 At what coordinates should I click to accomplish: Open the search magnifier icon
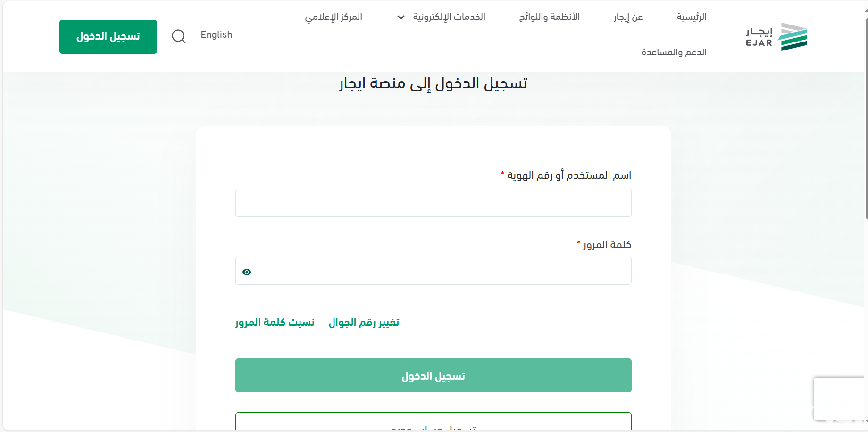pos(179,36)
